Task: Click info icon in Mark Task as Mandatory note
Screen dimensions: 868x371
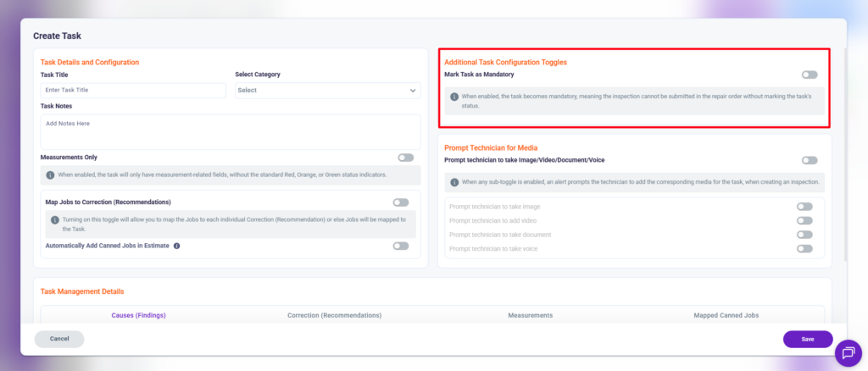Action: click(x=454, y=97)
